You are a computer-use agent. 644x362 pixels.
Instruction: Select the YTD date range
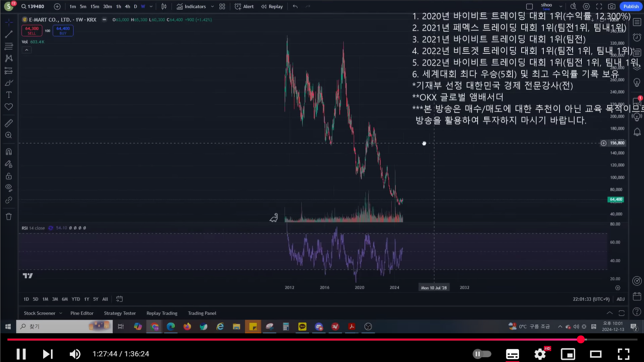(76, 299)
